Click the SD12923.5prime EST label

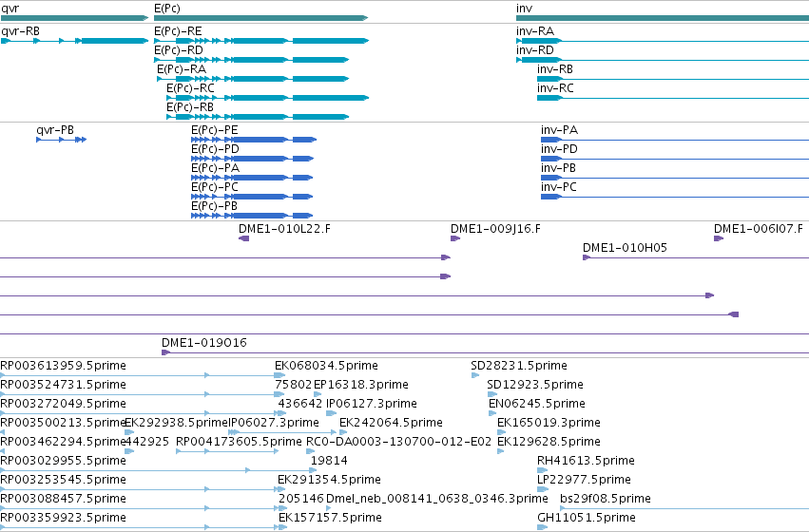click(x=535, y=385)
